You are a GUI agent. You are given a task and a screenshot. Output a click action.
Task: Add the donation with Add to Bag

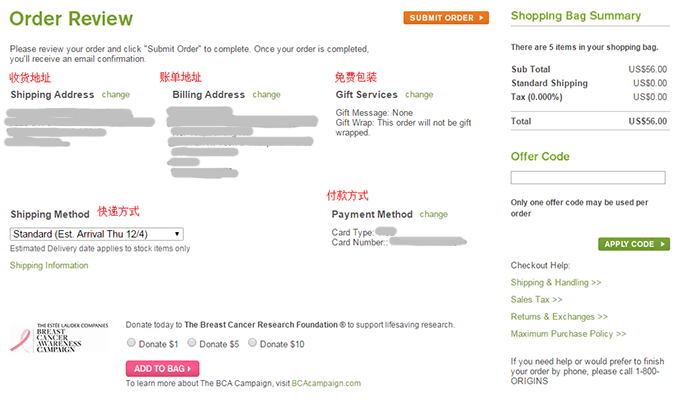click(x=163, y=369)
